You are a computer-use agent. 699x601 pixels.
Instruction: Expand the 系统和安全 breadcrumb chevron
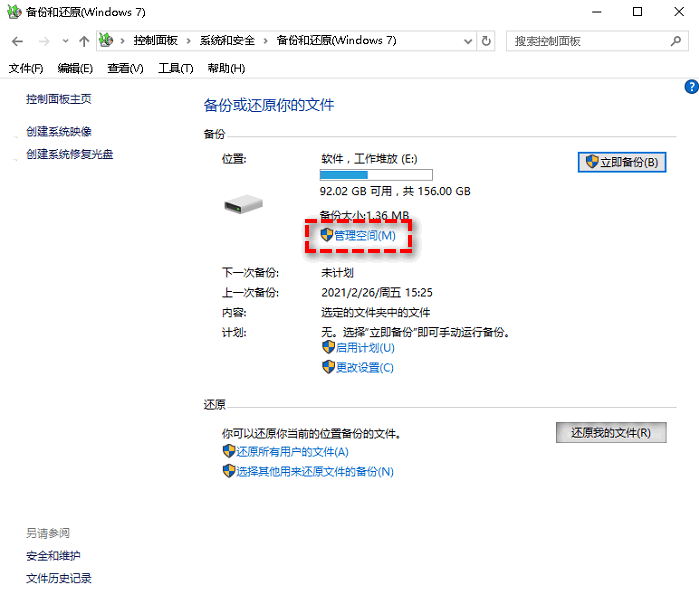265,41
